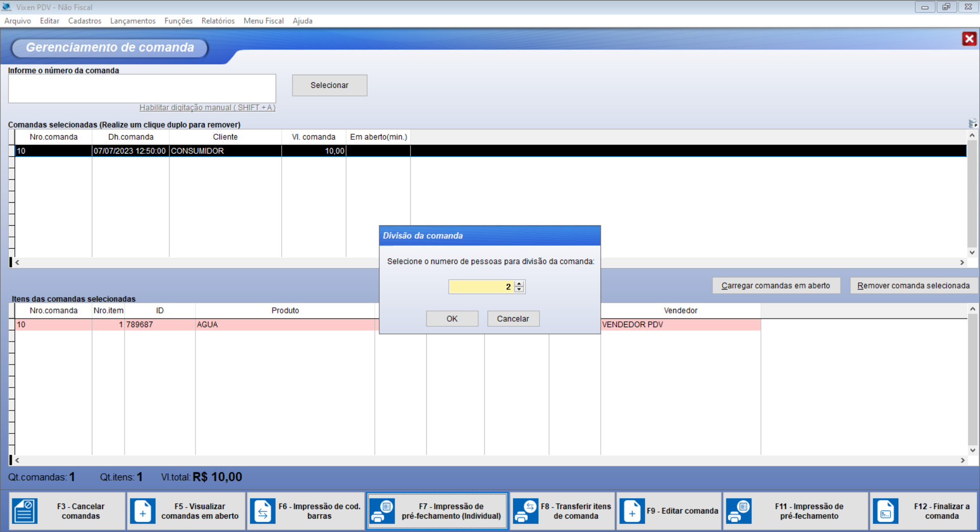Click Habilitar digitação manual link
Image resolution: width=980 pixels, height=532 pixels.
(x=207, y=108)
